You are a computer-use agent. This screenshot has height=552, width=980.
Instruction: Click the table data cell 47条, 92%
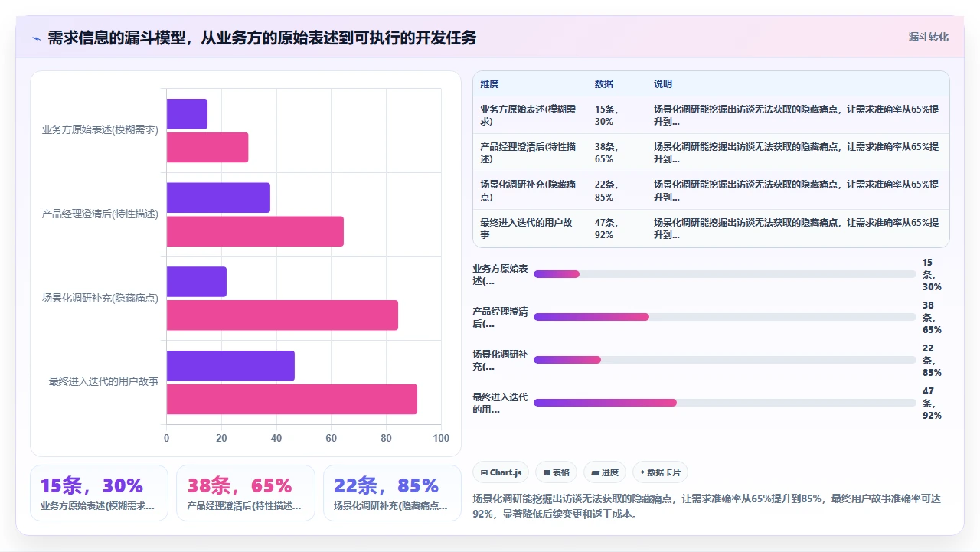coord(616,228)
